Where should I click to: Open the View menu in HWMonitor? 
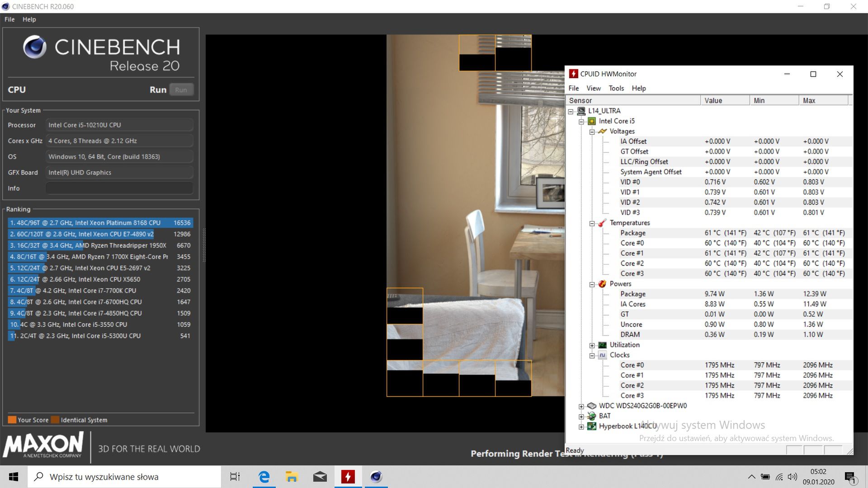tap(593, 88)
